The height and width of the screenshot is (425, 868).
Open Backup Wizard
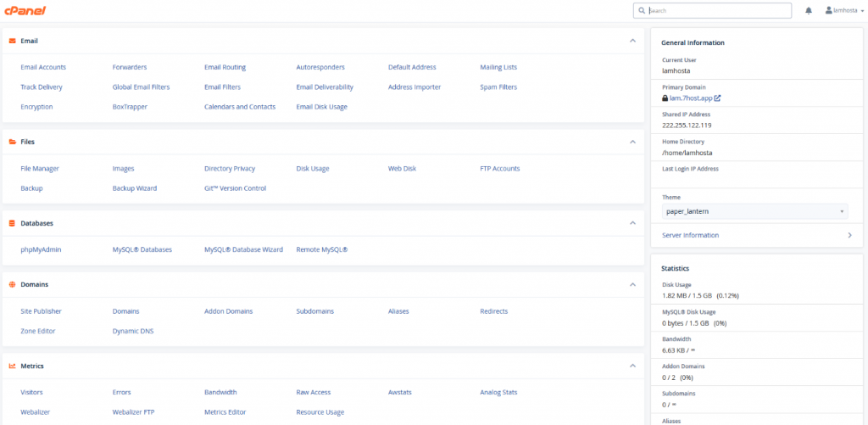(135, 188)
